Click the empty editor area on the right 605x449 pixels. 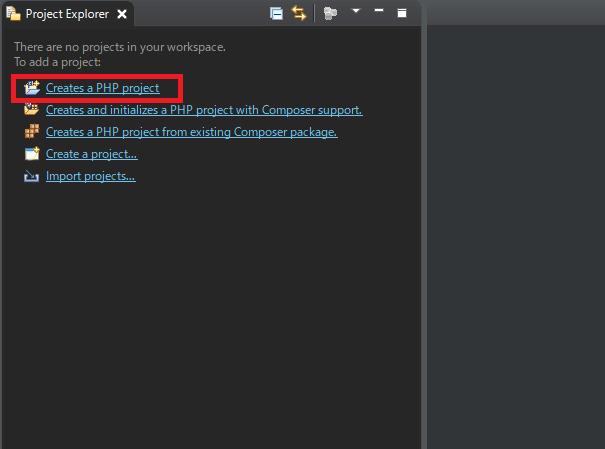click(x=515, y=230)
